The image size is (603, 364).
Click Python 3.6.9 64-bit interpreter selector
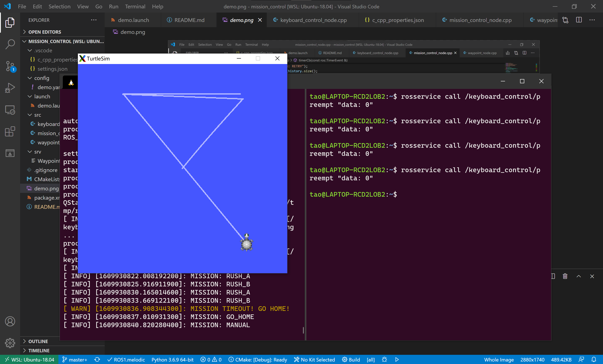click(x=173, y=360)
